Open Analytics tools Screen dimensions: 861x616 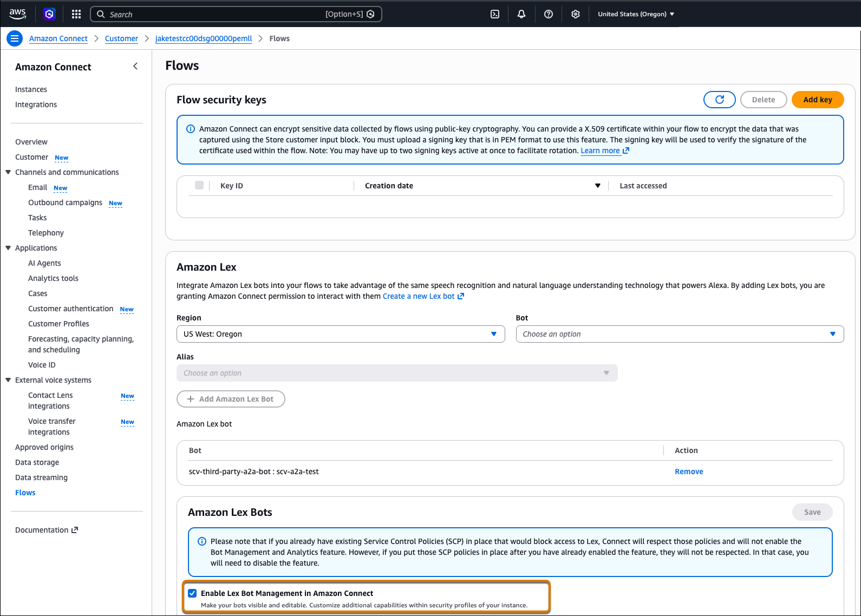coord(53,278)
